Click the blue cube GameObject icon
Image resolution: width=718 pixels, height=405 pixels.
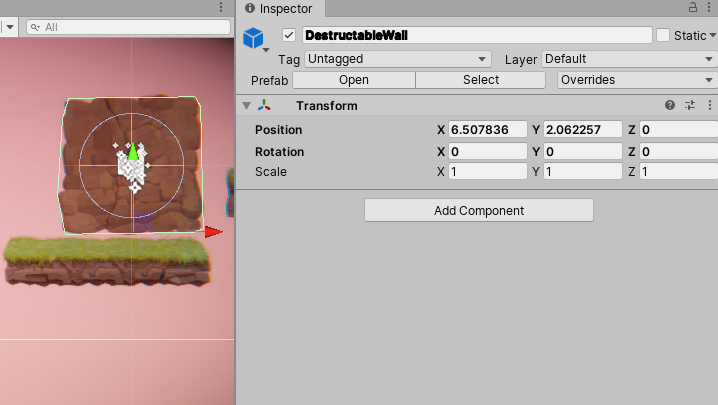tap(254, 39)
